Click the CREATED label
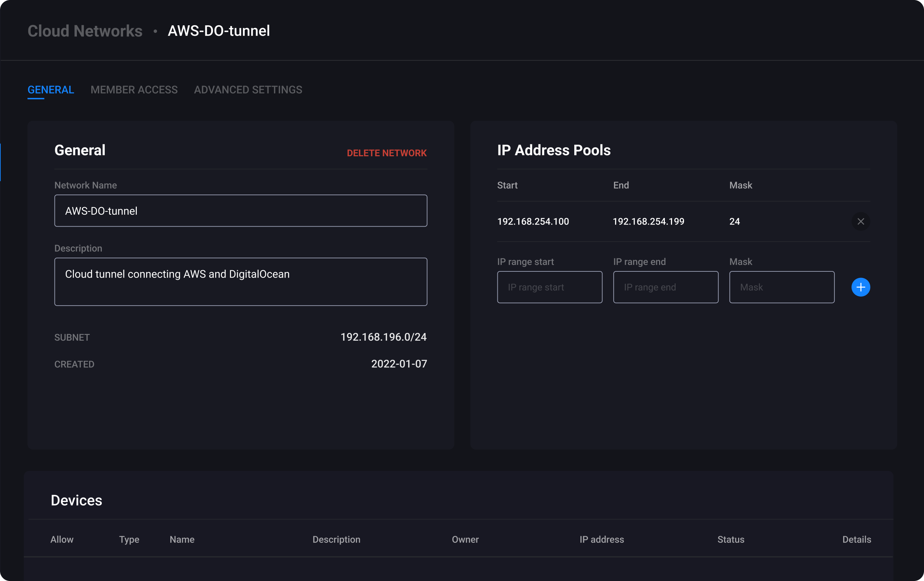 pos(74,364)
